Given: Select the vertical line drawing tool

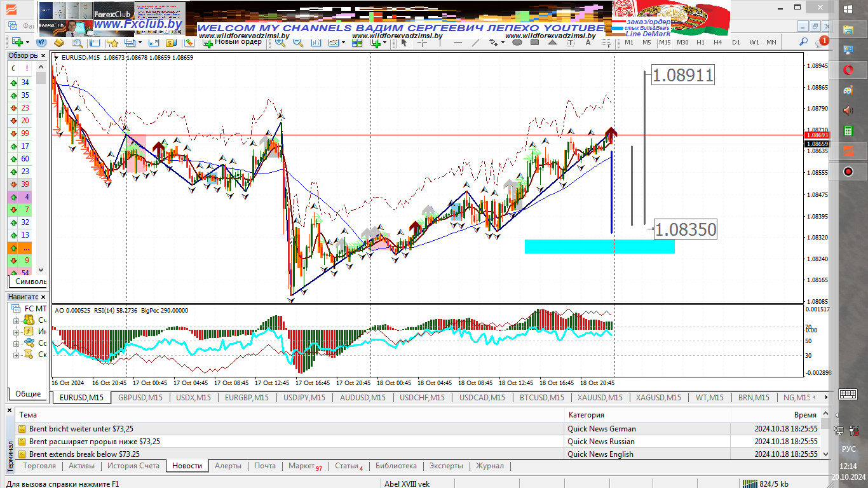Looking at the screenshot, I should [440, 42].
